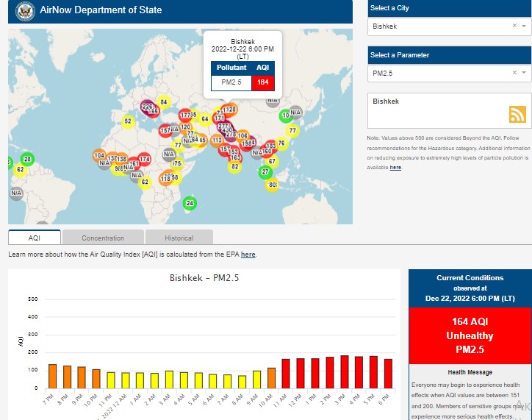
Task: Open the Historical tab
Action: pos(179,238)
